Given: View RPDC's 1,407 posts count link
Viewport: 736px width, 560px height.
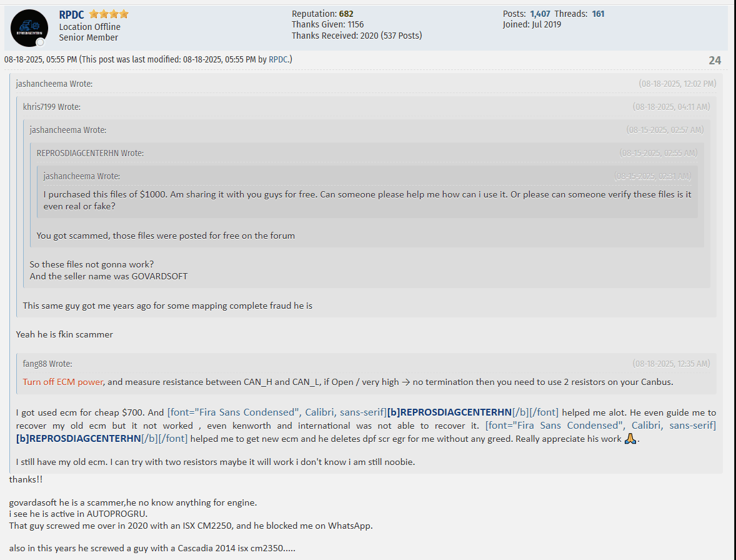Looking at the screenshot, I should (540, 14).
